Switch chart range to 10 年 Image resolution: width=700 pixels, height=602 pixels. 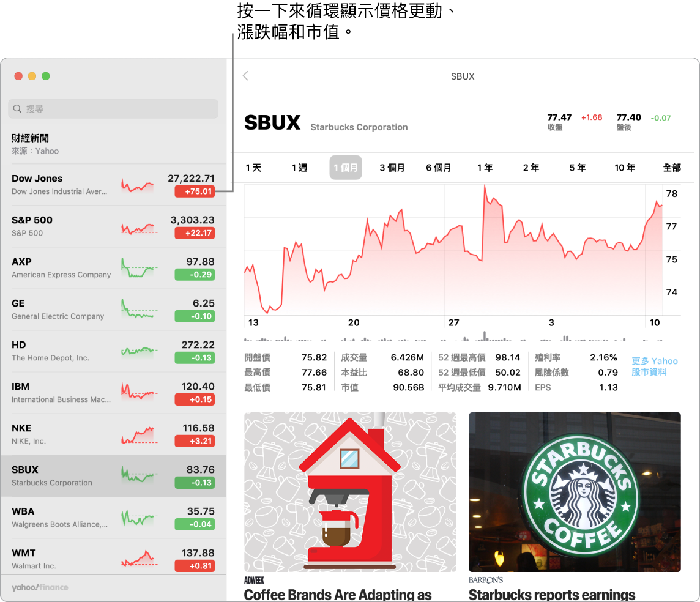pos(625,168)
